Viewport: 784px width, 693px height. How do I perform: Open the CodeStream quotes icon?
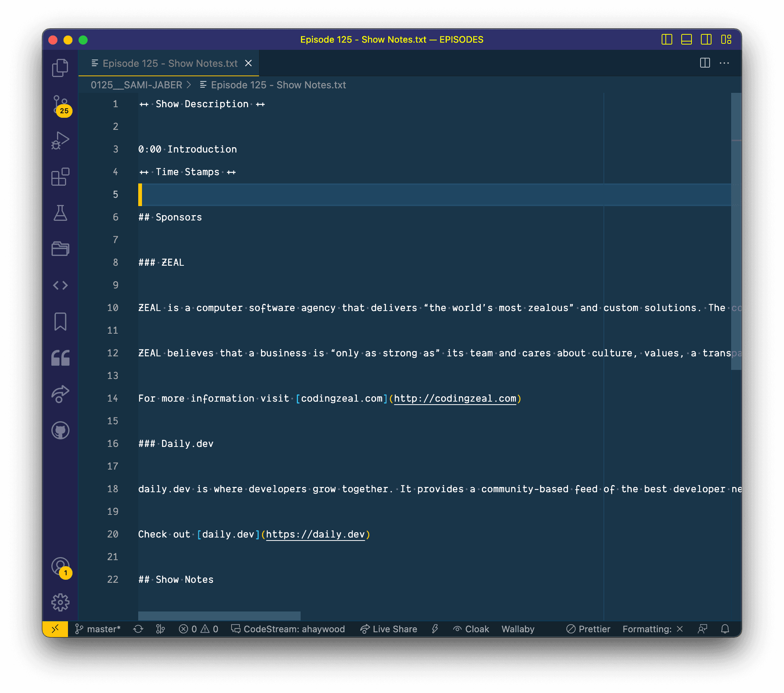pyautogui.click(x=60, y=357)
